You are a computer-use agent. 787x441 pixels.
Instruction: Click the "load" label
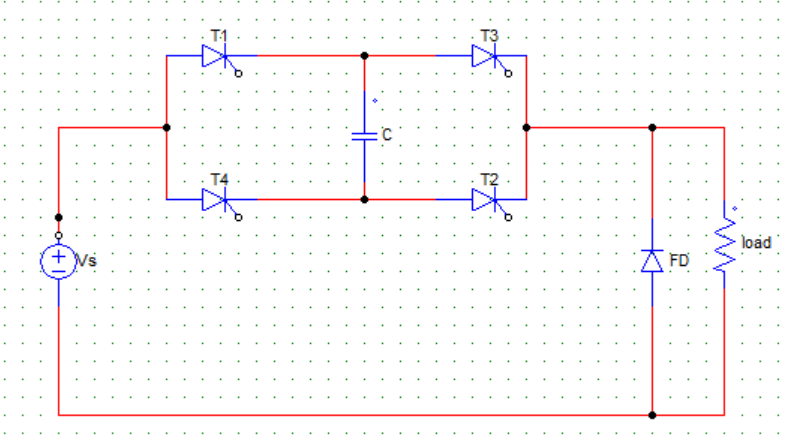click(756, 243)
